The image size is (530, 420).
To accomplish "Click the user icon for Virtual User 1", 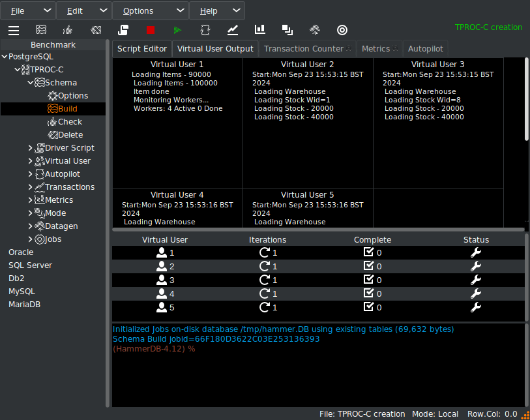I will 162,252.
